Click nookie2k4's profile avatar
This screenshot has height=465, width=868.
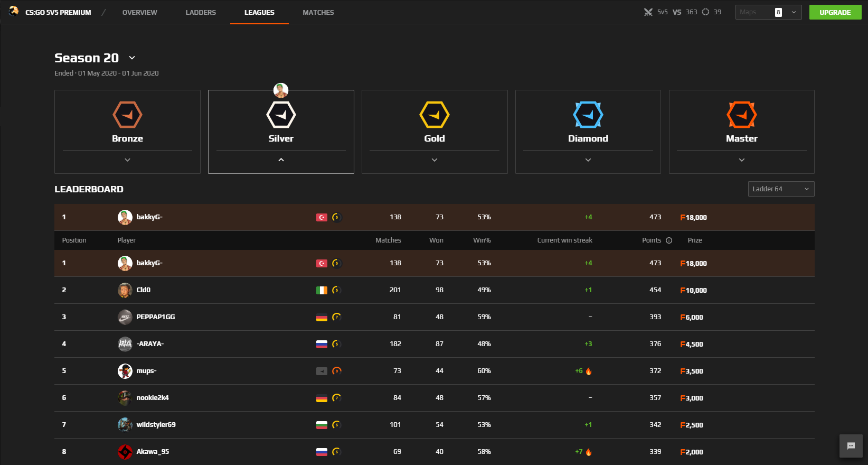point(125,398)
